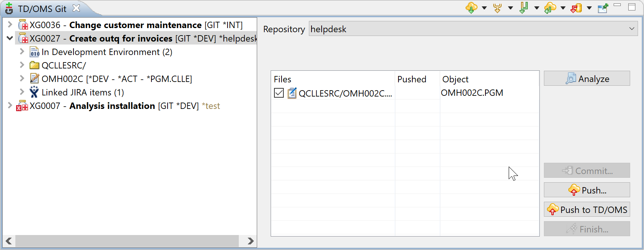Click the orange merge arrows toolbar icon
Screen dimensions: 644x250
point(497,8)
